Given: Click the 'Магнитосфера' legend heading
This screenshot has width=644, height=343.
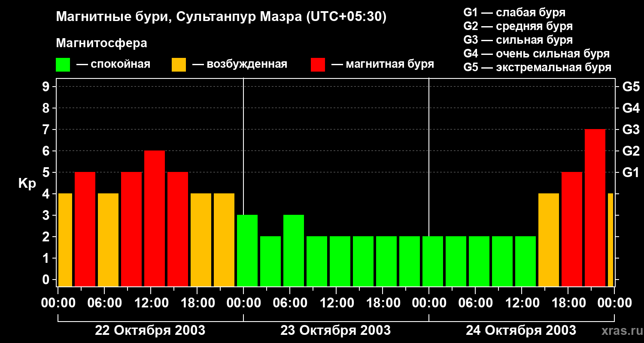Looking at the screenshot, I should [102, 43].
